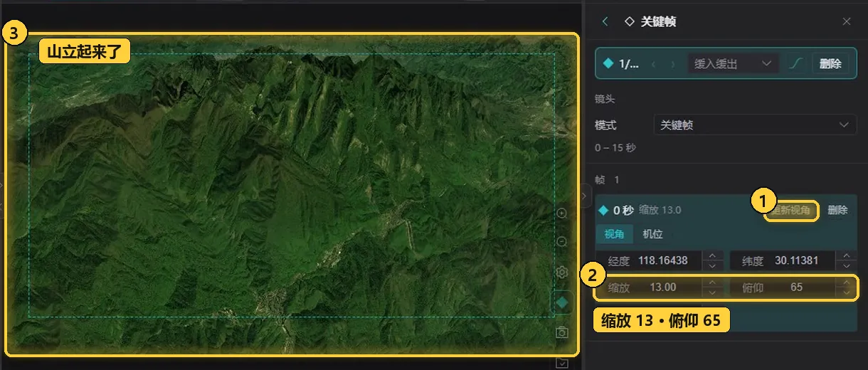The height and width of the screenshot is (370, 868).
Task: Click the checkmark box icon below camera
Action: [x=562, y=363]
